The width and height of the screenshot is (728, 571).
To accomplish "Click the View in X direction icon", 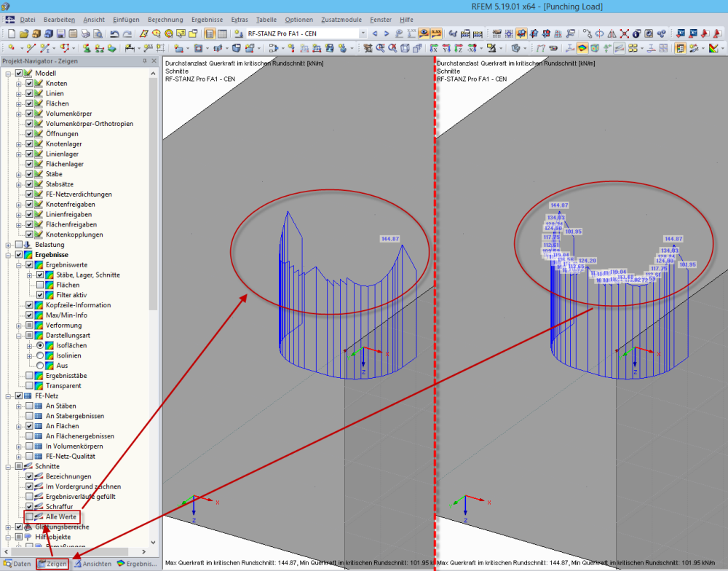I will [x=434, y=48].
